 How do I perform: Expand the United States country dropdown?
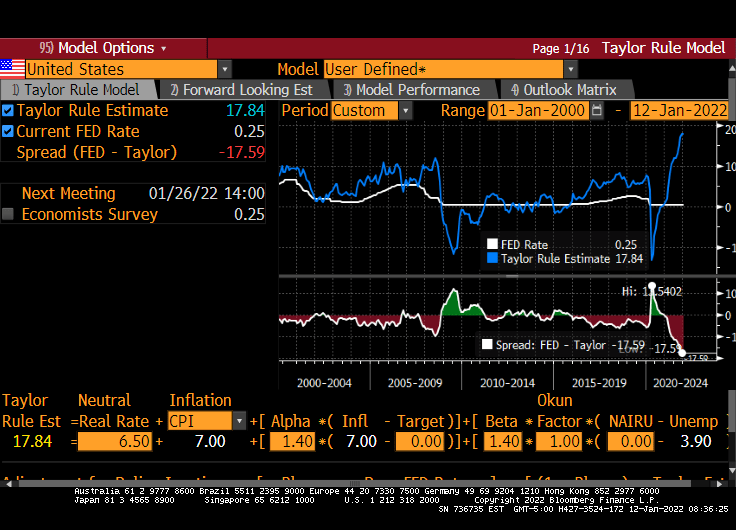(224, 69)
